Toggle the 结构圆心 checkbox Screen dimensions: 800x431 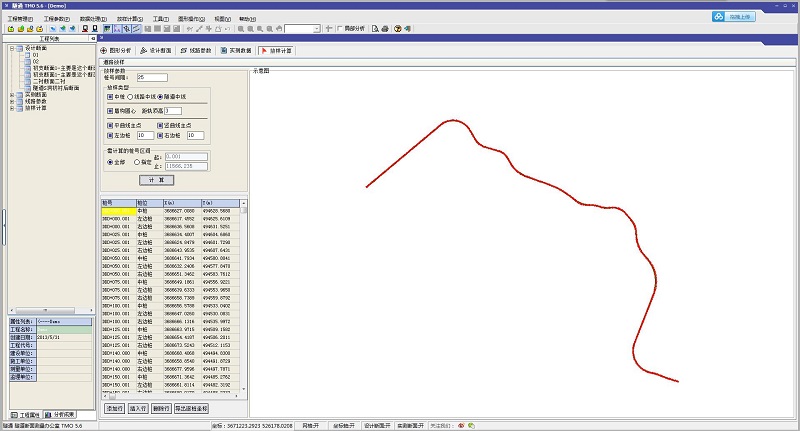[x=110, y=111]
